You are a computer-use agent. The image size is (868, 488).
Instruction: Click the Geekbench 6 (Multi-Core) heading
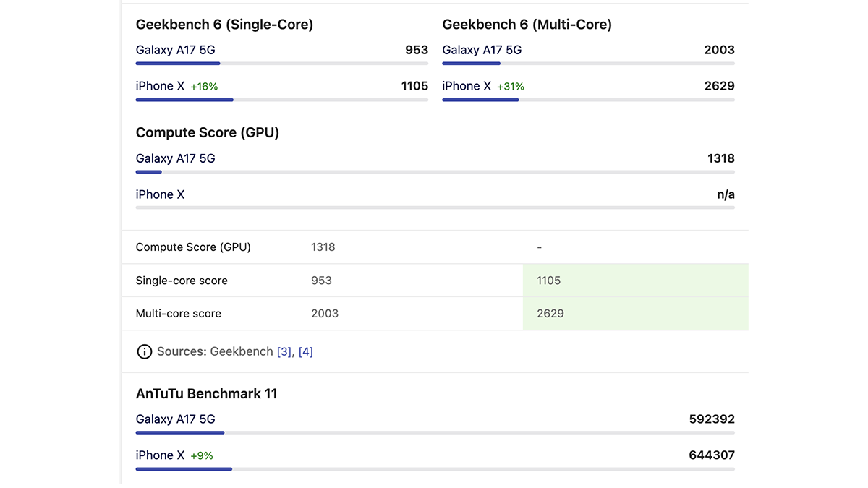click(527, 24)
